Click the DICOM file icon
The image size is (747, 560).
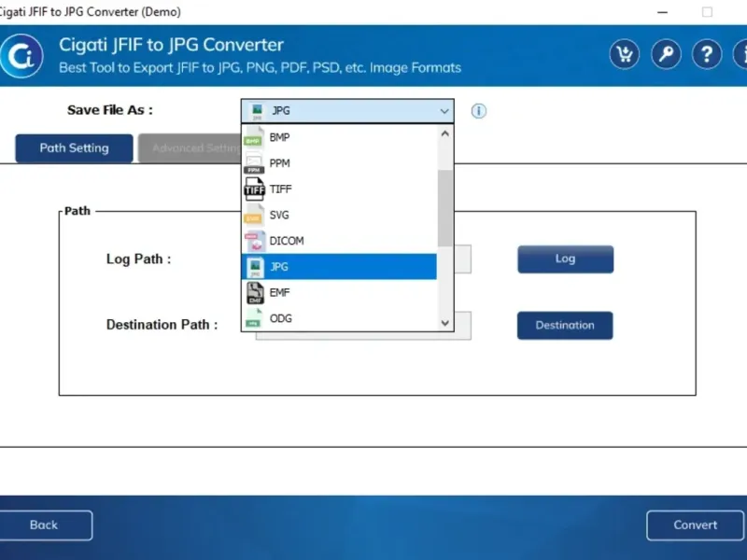pyautogui.click(x=255, y=241)
